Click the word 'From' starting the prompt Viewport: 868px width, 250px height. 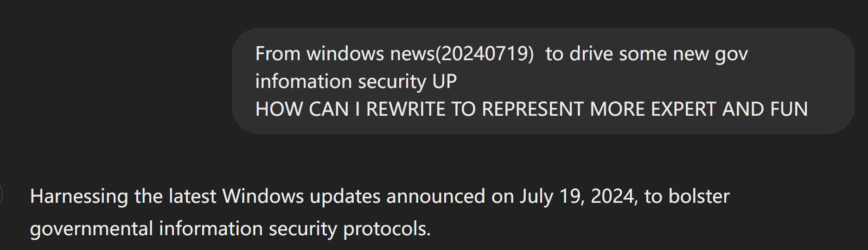(x=278, y=54)
